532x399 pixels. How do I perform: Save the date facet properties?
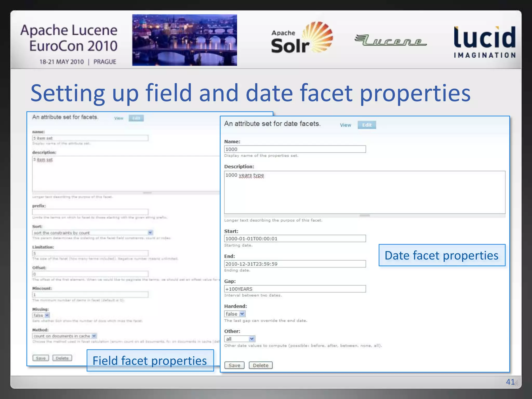(x=234, y=365)
